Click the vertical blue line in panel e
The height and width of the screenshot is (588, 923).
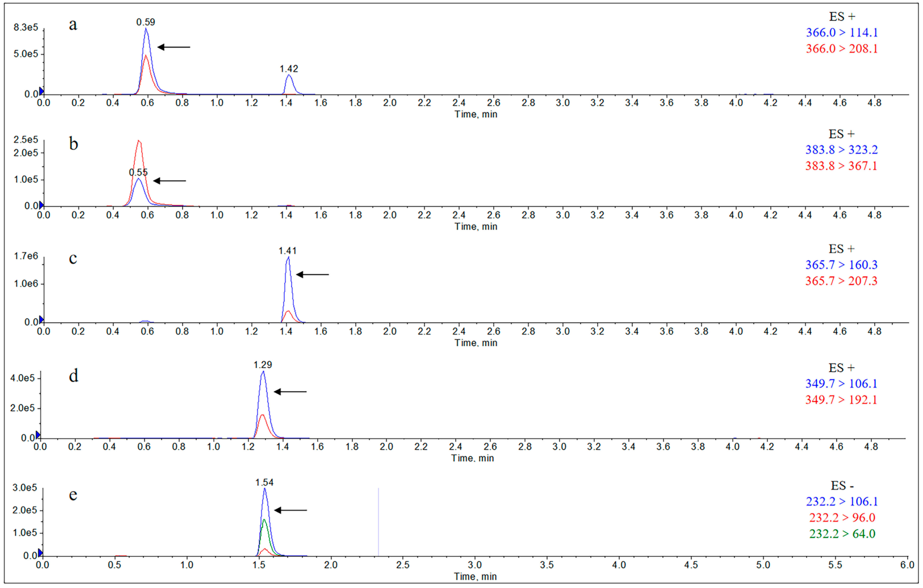[x=378, y=521]
